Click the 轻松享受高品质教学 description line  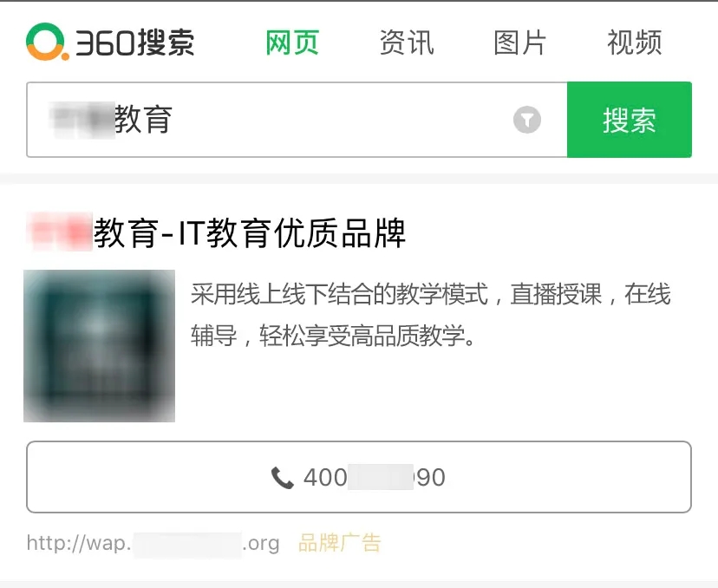click(333, 336)
